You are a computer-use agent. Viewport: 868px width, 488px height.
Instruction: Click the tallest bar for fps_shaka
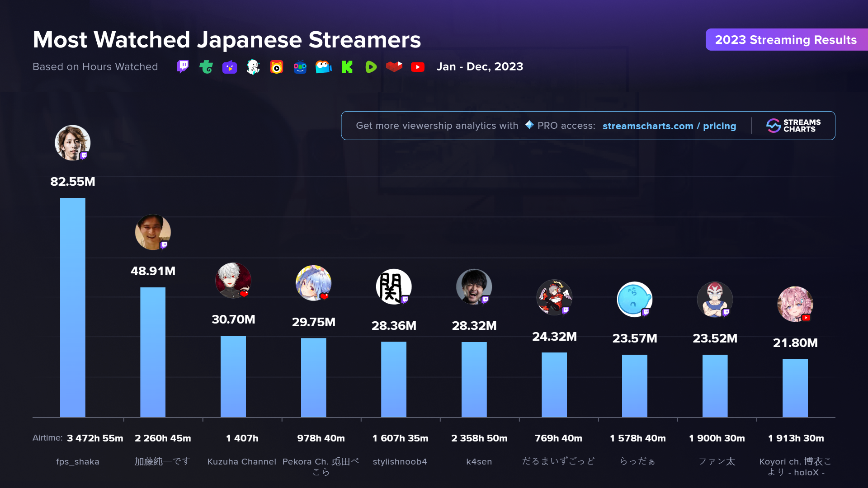point(72,307)
